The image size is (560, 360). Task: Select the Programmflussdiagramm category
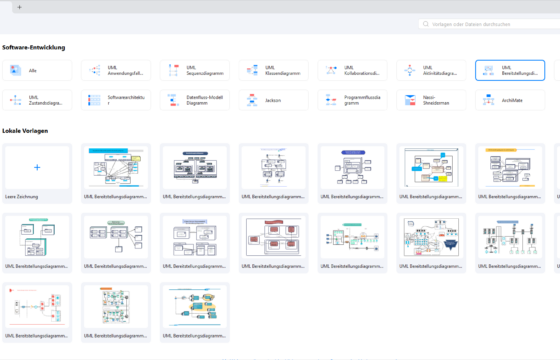click(352, 100)
